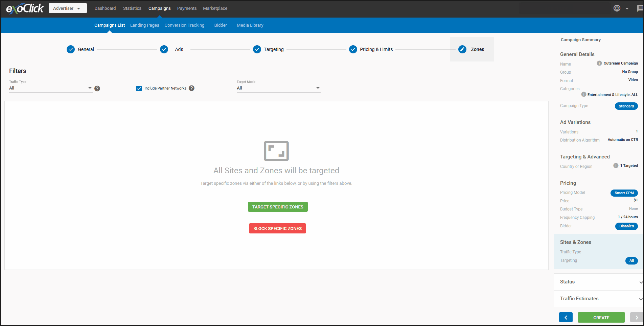Click the Campaign Summary heading
This screenshot has width=644, height=326.
click(581, 40)
